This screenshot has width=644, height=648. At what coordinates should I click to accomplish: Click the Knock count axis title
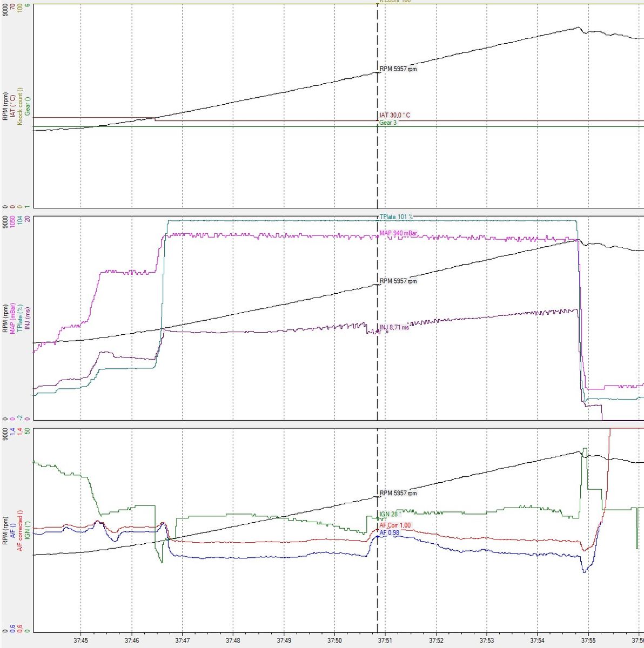click(20, 106)
